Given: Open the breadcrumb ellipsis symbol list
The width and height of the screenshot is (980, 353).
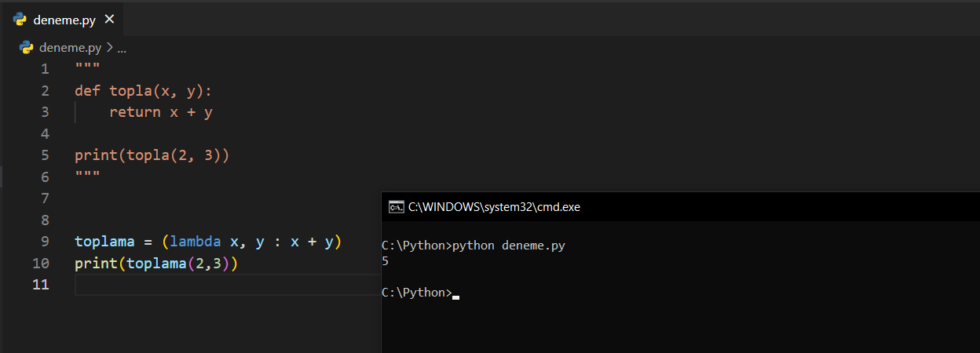Looking at the screenshot, I should pos(122,48).
